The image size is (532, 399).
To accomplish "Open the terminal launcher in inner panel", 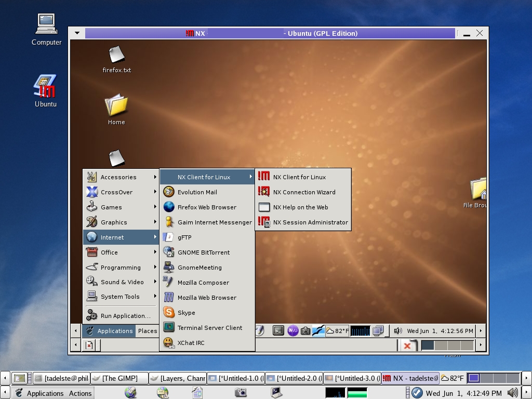I will [x=278, y=330].
